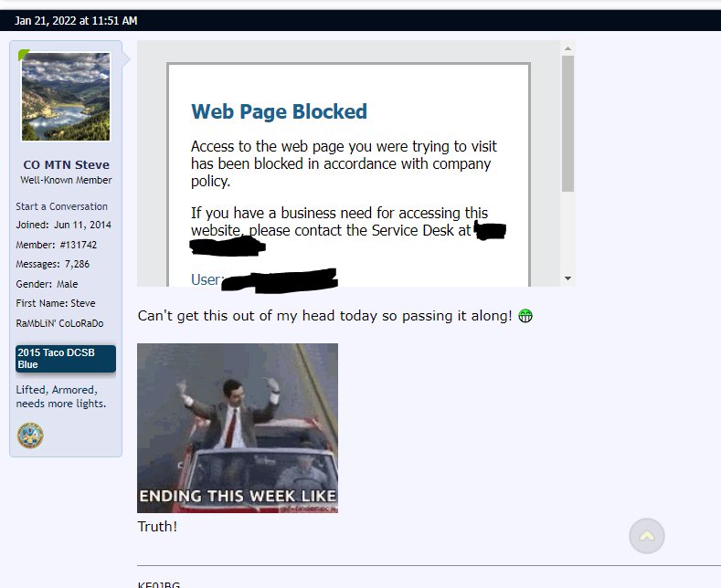Click the 'User:' label in blocked page
Screen dimensions: 721x588
207,279
